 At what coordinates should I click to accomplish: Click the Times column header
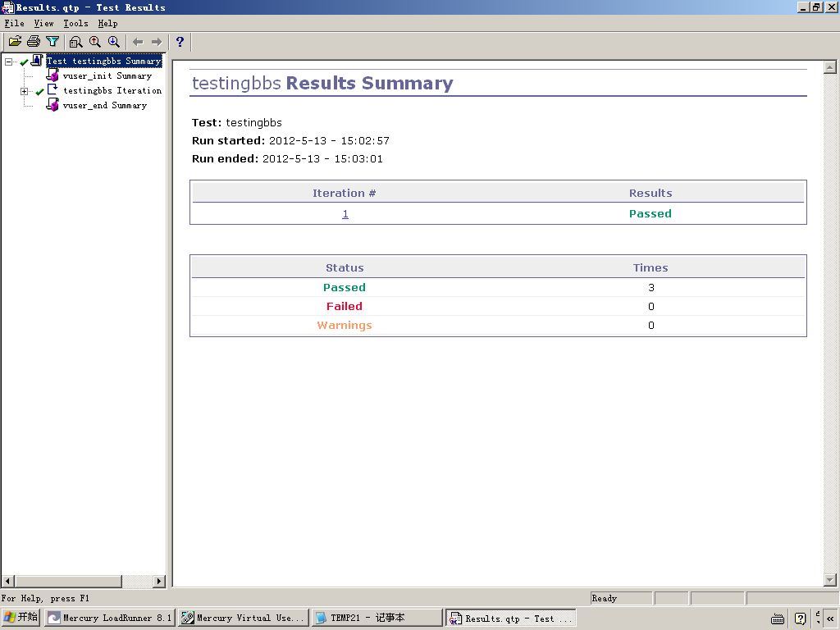click(x=651, y=268)
